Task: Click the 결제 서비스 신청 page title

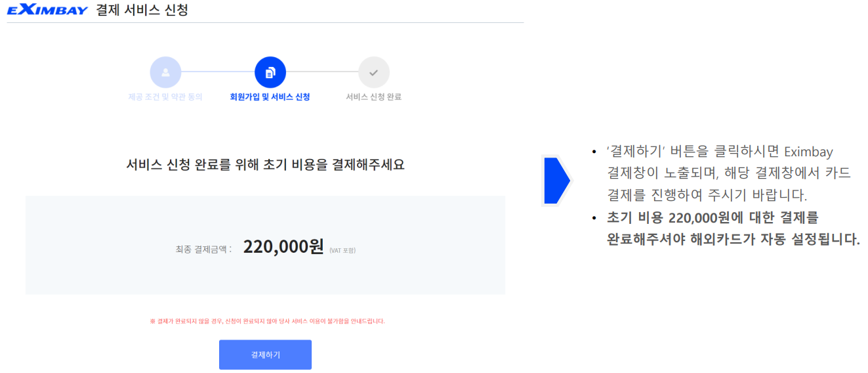Action: (142, 10)
